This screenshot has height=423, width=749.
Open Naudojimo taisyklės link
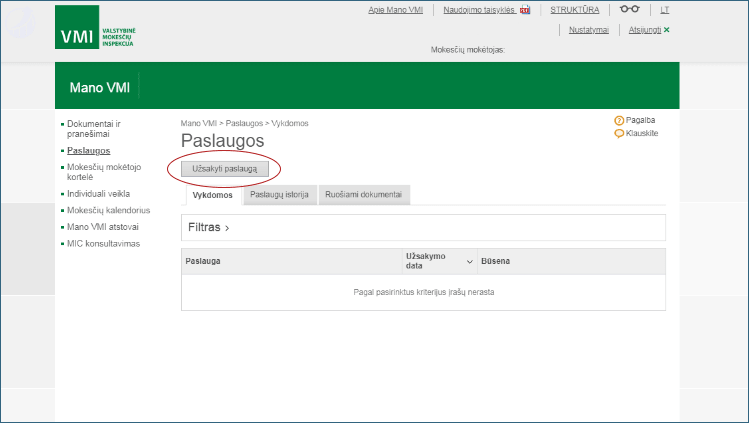479,10
